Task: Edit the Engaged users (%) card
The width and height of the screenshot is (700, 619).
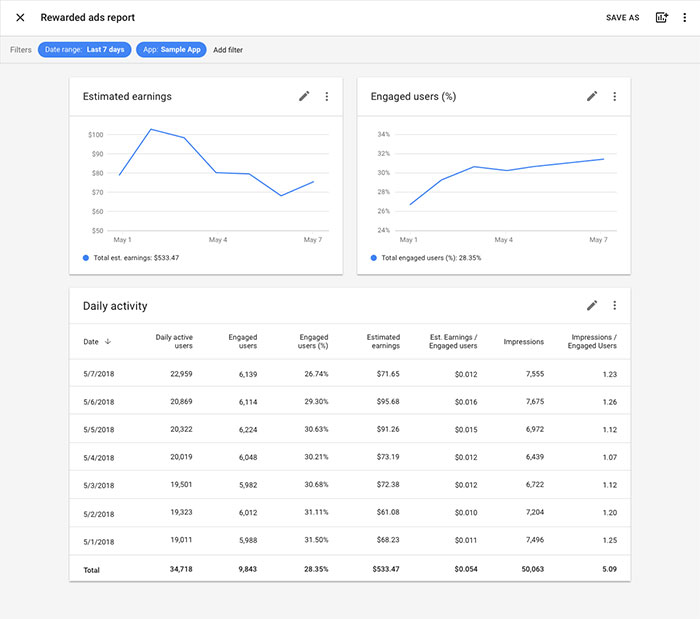Action: 592,96
